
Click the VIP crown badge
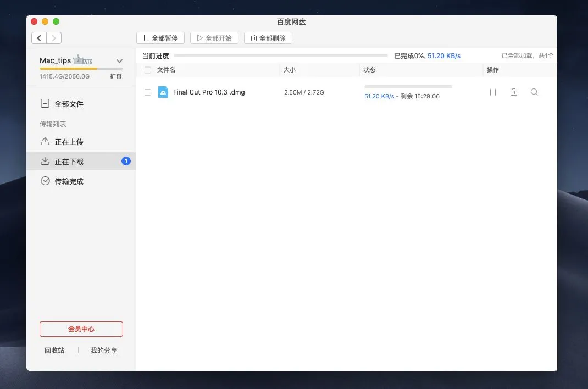[x=83, y=60]
